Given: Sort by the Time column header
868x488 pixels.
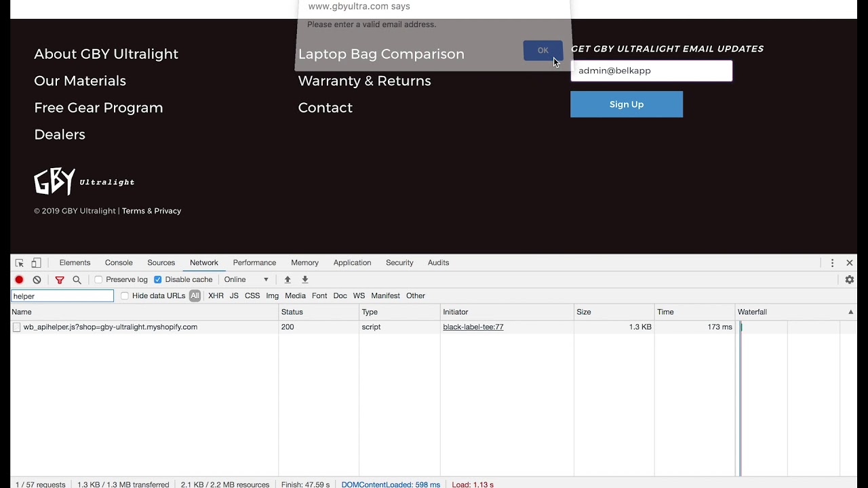Looking at the screenshot, I should point(694,312).
